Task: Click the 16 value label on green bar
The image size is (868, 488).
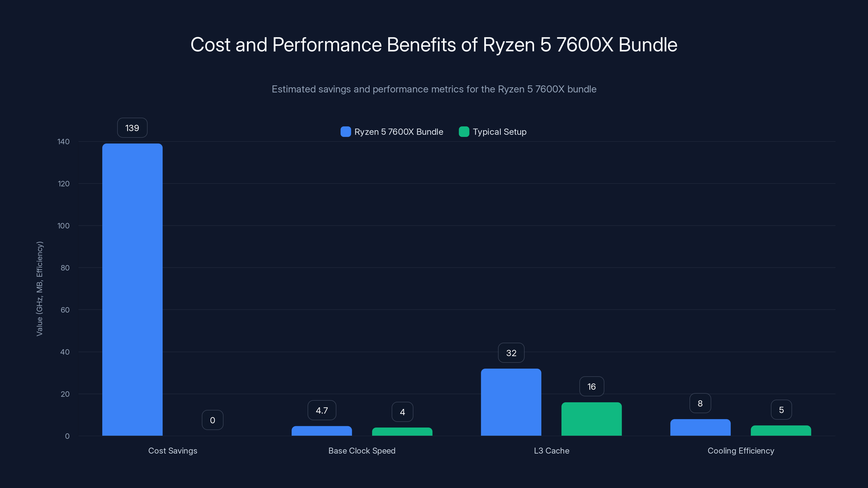Action: click(x=591, y=386)
